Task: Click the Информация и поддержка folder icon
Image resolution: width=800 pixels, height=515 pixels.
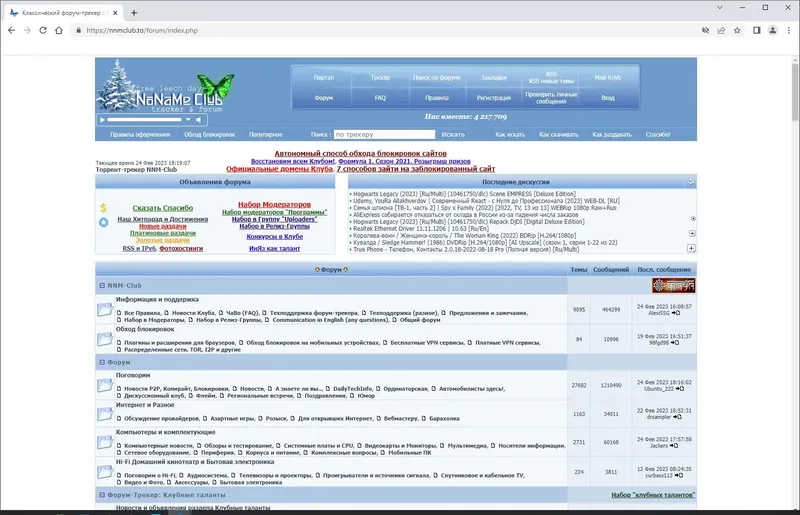Action: pyautogui.click(x=105, y=310)
